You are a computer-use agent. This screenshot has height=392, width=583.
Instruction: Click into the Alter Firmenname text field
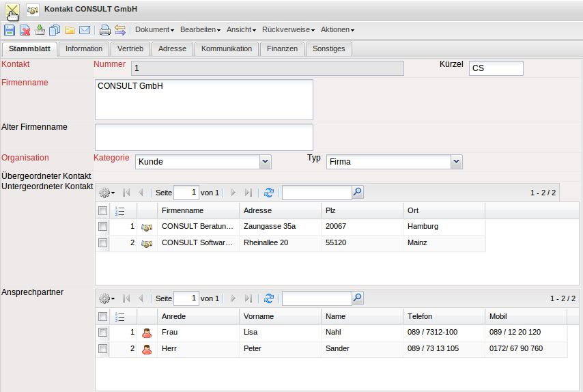(x=203, y=137)
